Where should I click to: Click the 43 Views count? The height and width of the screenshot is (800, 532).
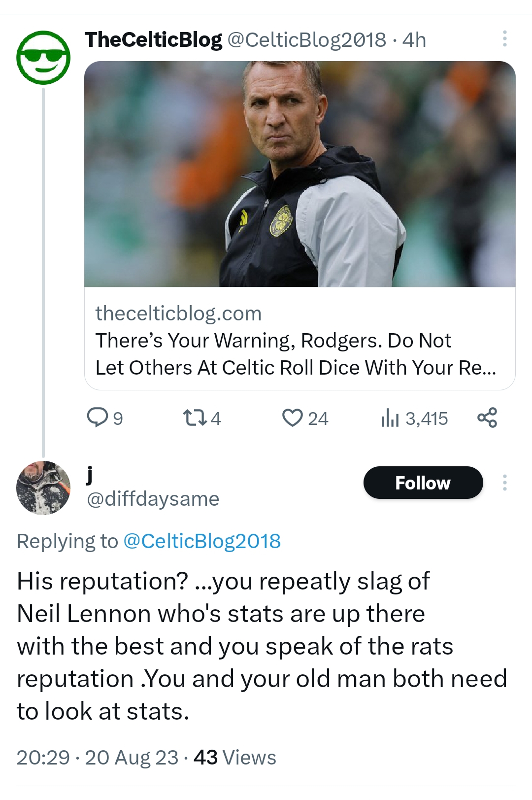click(x=235, y=757)
